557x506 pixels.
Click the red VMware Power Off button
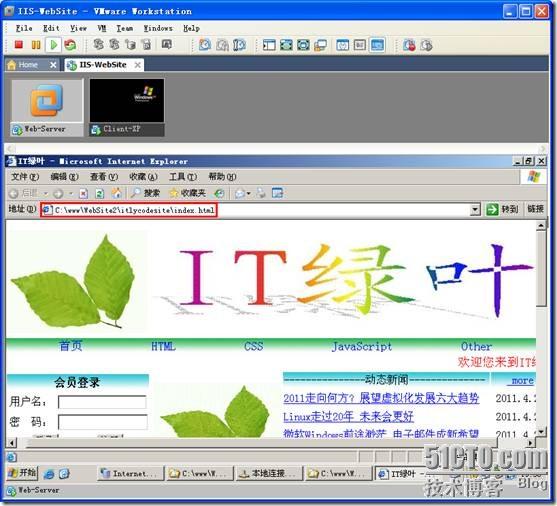[x=18, y=45]
